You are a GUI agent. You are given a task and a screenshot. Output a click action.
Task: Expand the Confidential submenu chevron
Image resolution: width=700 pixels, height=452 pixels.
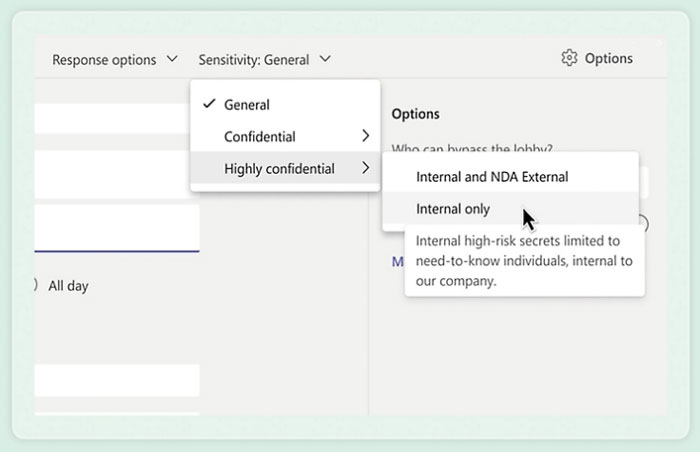tap(365, 136)
